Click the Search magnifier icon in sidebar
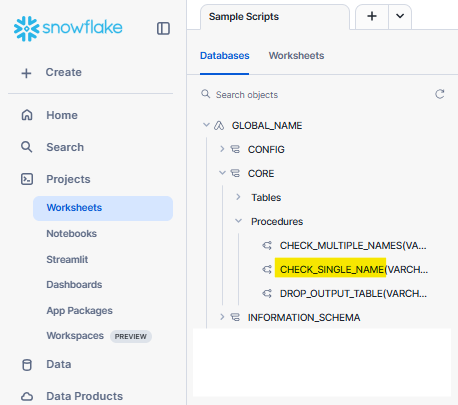The height and width of the screenshot is (405, 458). click(27, 147)
